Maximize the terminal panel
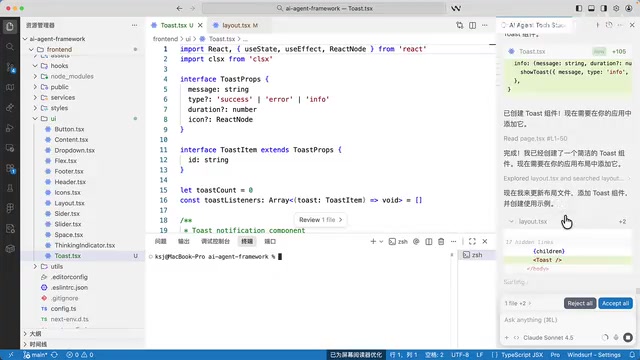Image resolution: width=640 pixels, height=360 pixels. (x=472, y=242)
